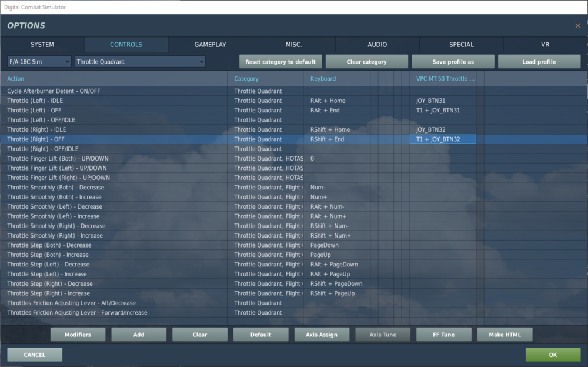The width and height of the screenshot is (588, 367).
Task: Confirm settings with the green OK button
Action: pyautogui.click(x=553, y=355)
